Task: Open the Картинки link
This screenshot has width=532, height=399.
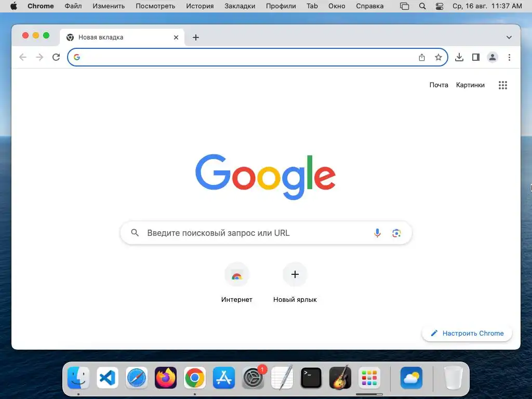Action: tap(470, 85)
